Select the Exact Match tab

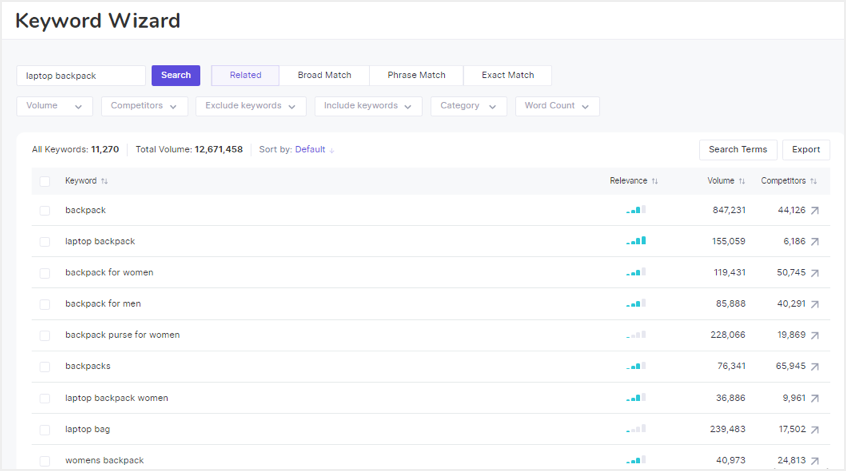coord(507,76)
